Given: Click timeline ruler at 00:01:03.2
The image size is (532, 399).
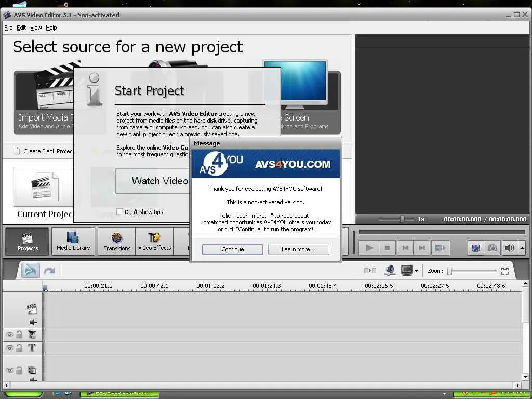Looking at the screenshot, I should [210, 286].
